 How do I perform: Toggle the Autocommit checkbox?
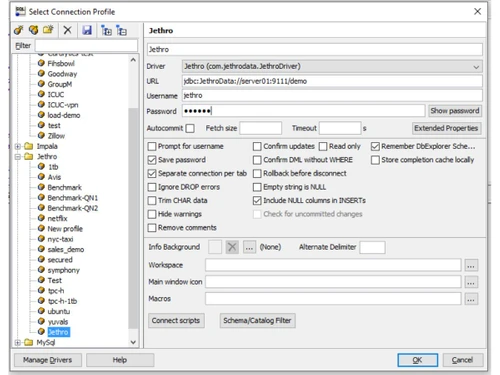pyautogui.click(x=190, y=128)
